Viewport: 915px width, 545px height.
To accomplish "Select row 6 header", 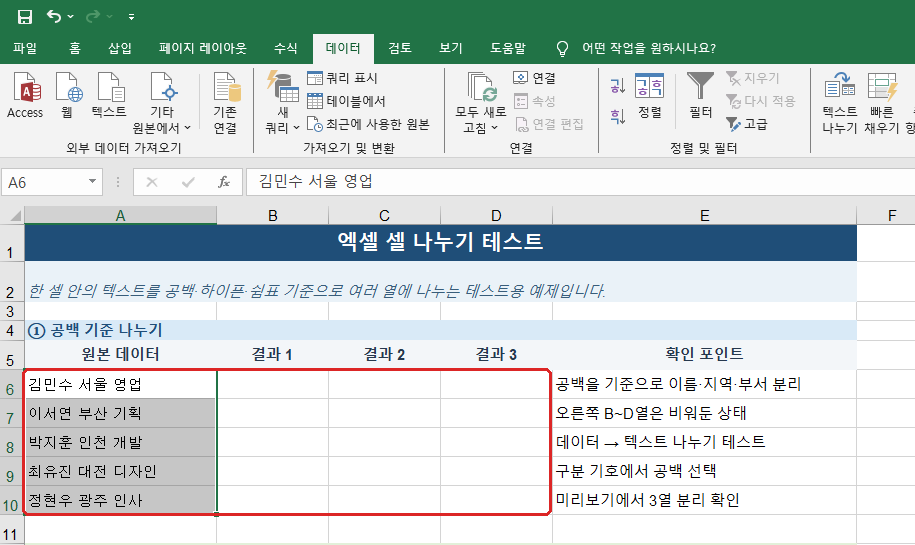I will [x=11, y=387].
